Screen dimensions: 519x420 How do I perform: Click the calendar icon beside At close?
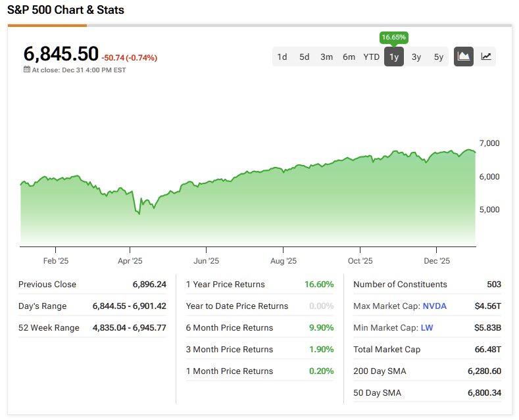pyautogui.click(x=27, y=70)
